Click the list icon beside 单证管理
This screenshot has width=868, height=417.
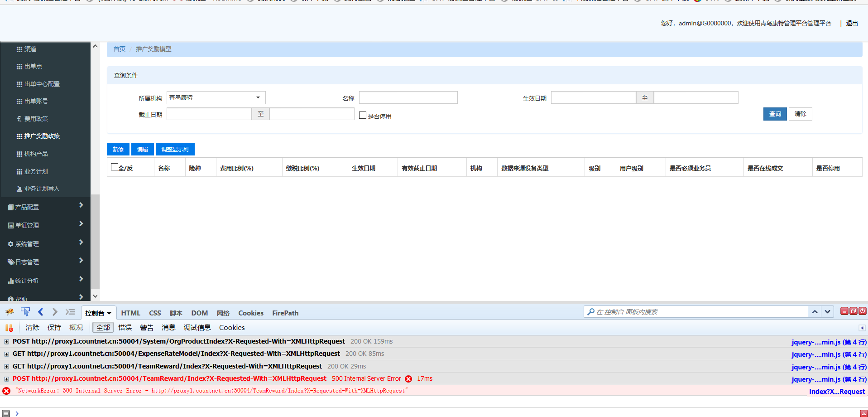11,225
